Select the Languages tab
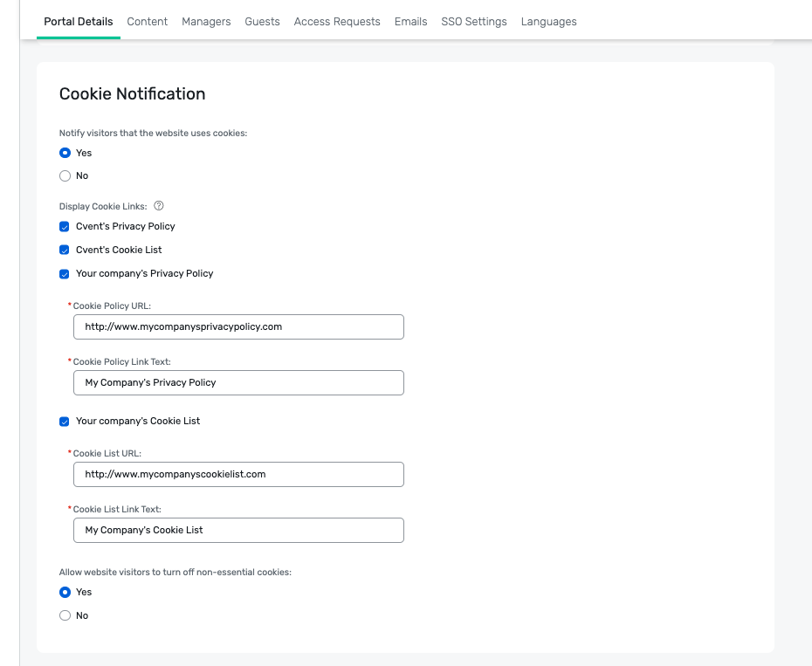The width and height of the screenshot is (812, 666). click(549, 22)
